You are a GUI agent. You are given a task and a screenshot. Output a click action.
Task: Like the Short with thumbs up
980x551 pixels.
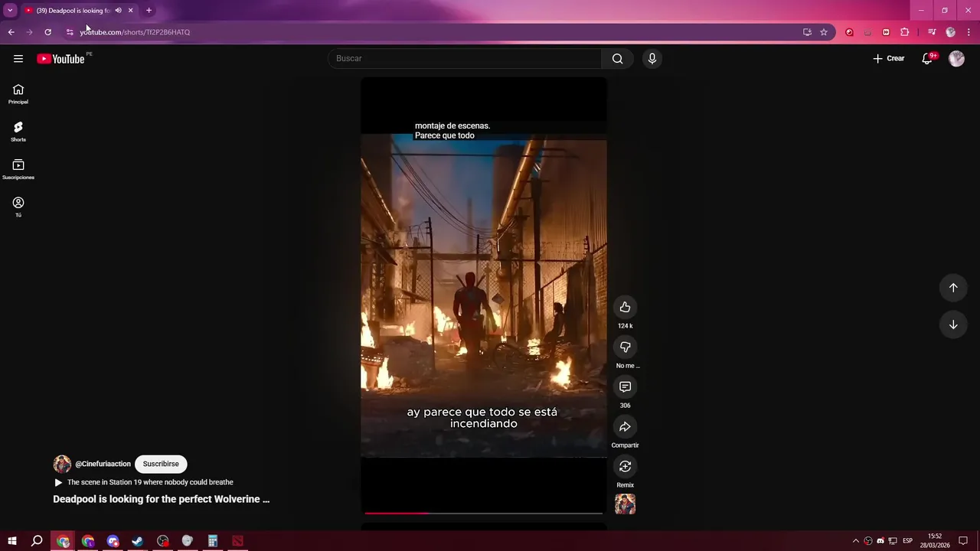point(625,307)
